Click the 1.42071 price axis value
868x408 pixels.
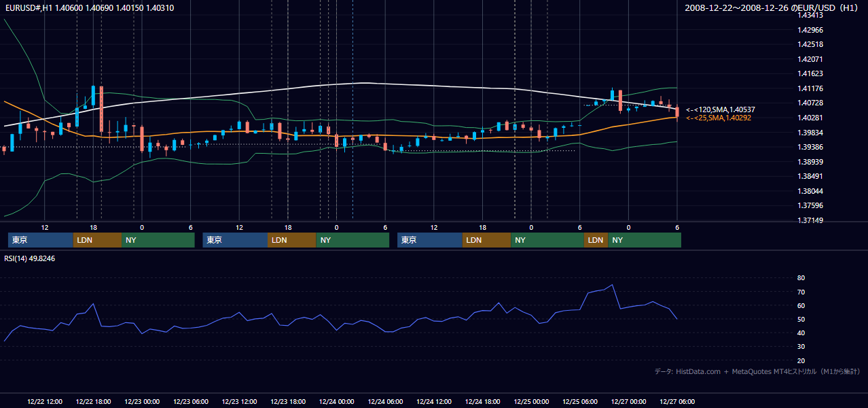point(810,59)
